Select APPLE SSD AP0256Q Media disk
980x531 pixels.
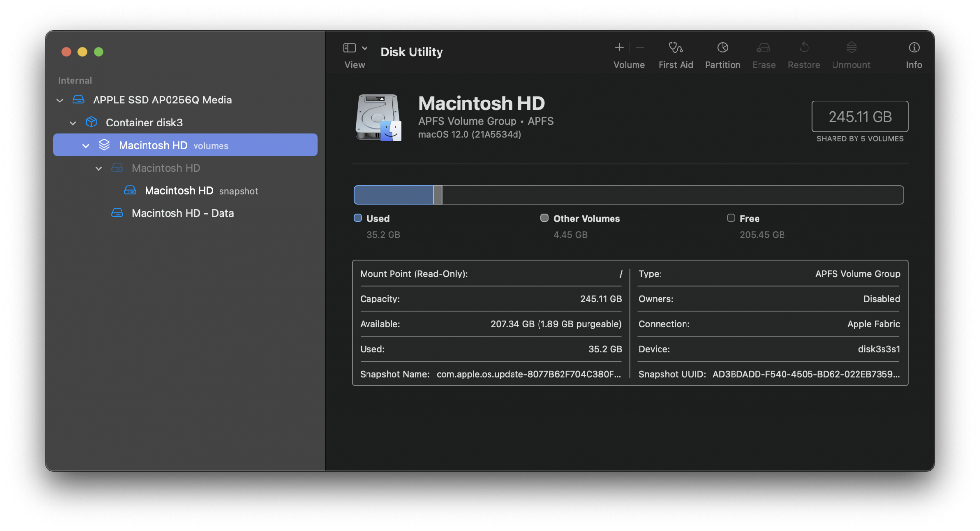click(162, 100)
